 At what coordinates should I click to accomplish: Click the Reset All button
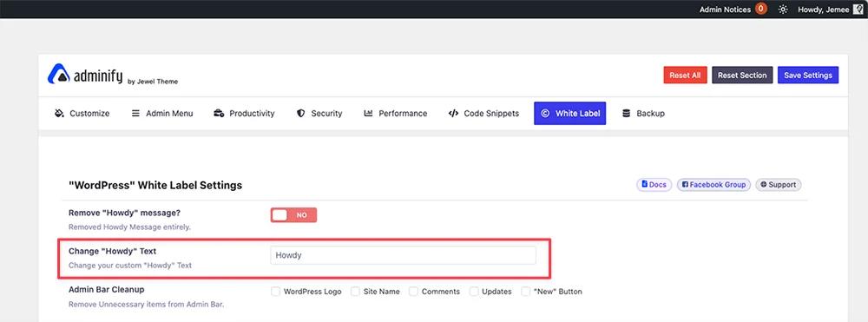[685, 76]
